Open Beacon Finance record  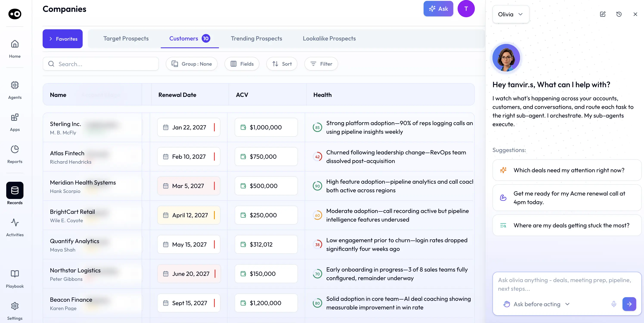(71, 300)
